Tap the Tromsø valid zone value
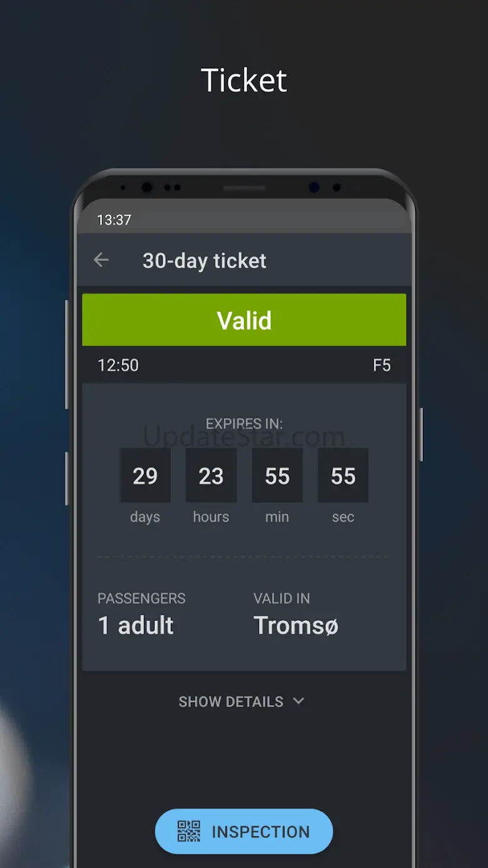This screenshot has width=488, height=868. (296, 625)
